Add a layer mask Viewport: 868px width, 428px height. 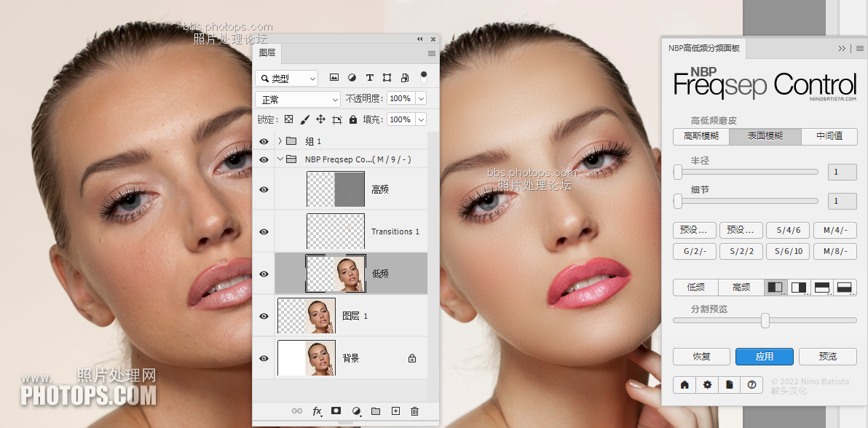[336, 411]
